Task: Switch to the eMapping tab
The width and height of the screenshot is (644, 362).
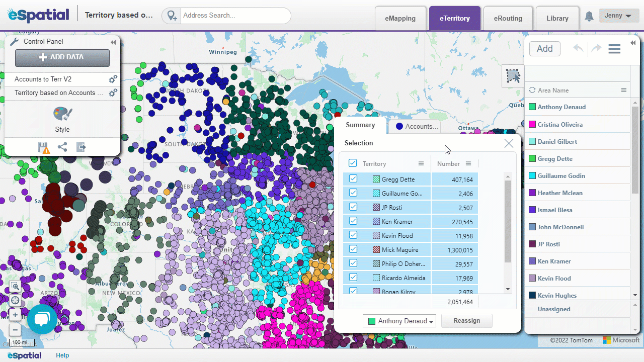Action: coord(400,19)
